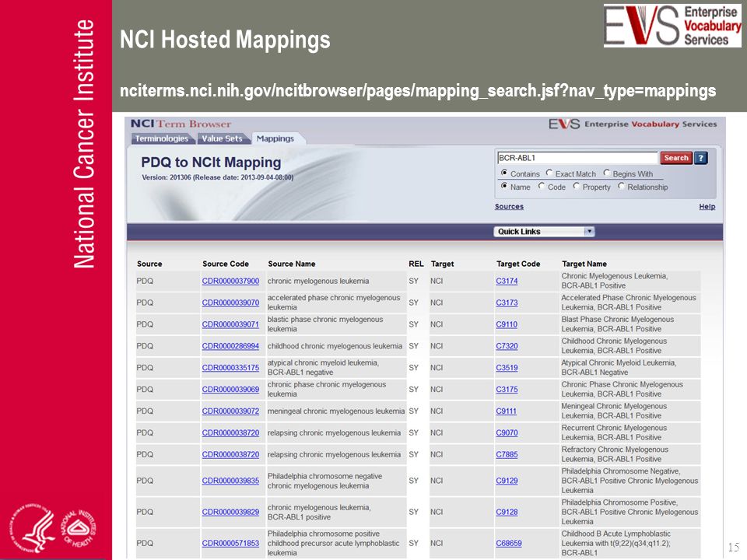Click the blue question mark help icon
This screenshot has height=560, width=747.
[x=701, y=158]
